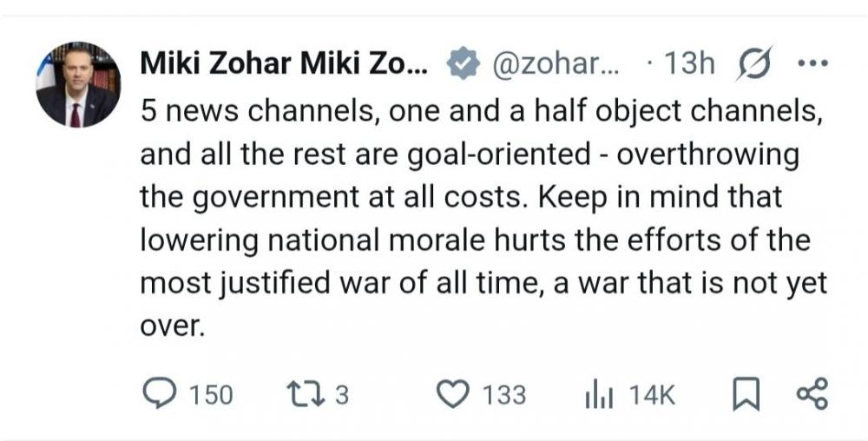Click the 150 replies count
Screen dimensions: 868x441
(x=211, y=396)
